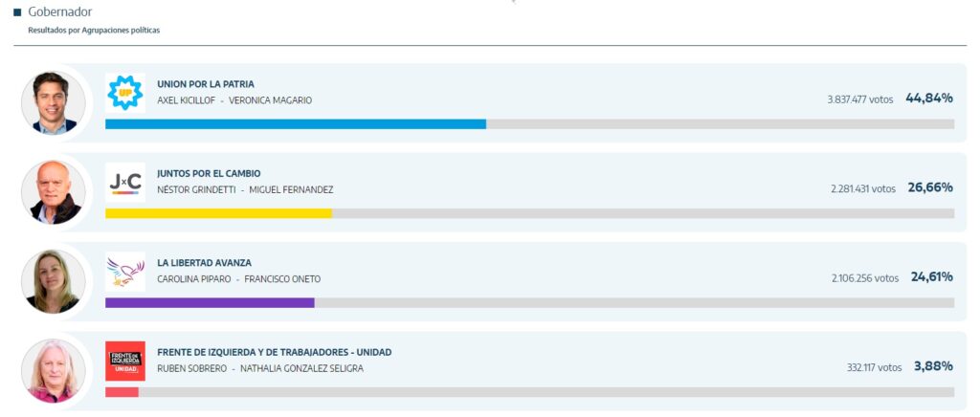Open Néstor Grindetti's candidate photo
The height and width of the screenshot is (417, 980).
click(54, 192)
